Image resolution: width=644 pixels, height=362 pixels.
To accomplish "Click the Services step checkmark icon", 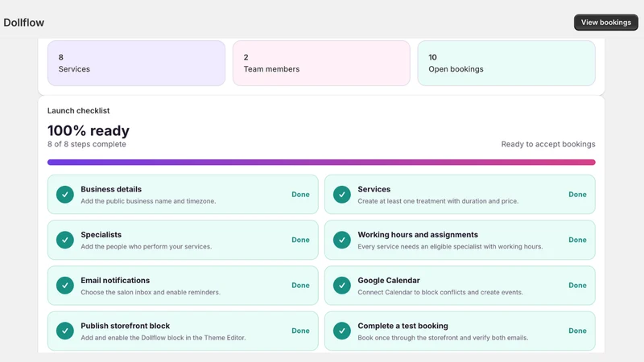I will click(341, 195).
